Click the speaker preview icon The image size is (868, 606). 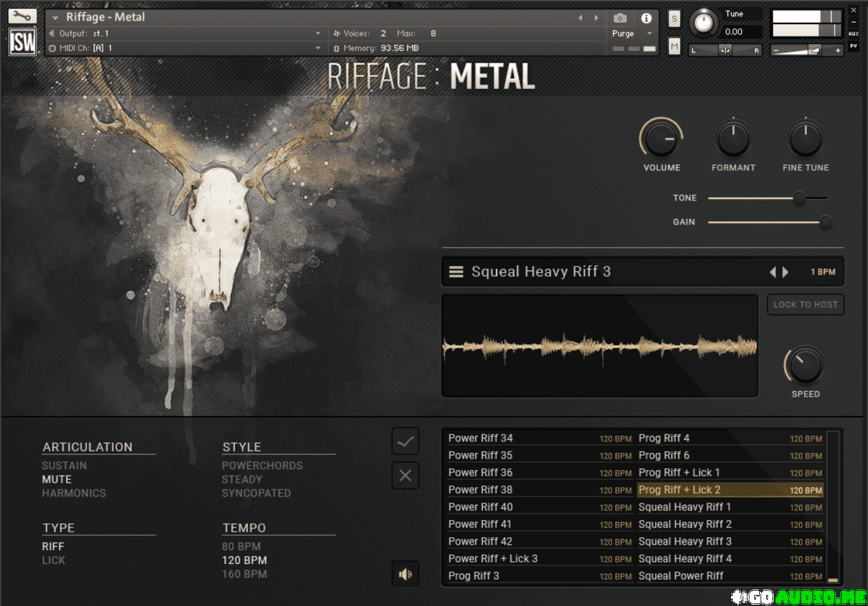point(405,574)
